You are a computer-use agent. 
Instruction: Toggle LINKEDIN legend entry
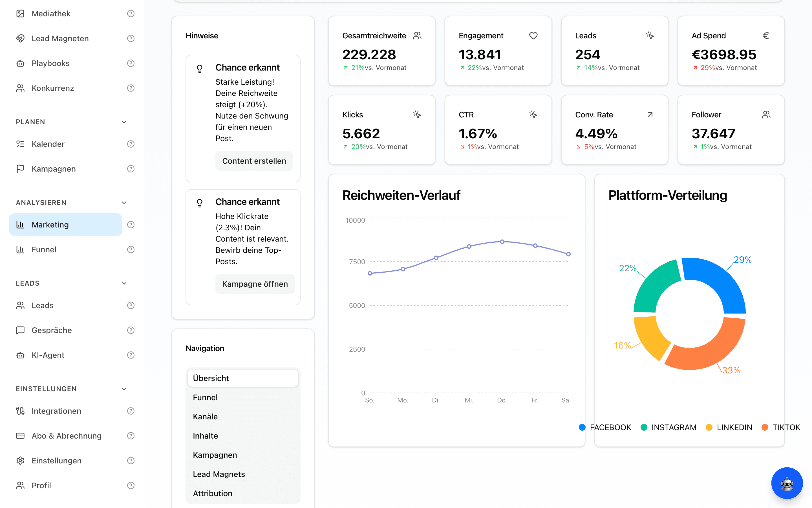tap(729, 427)
